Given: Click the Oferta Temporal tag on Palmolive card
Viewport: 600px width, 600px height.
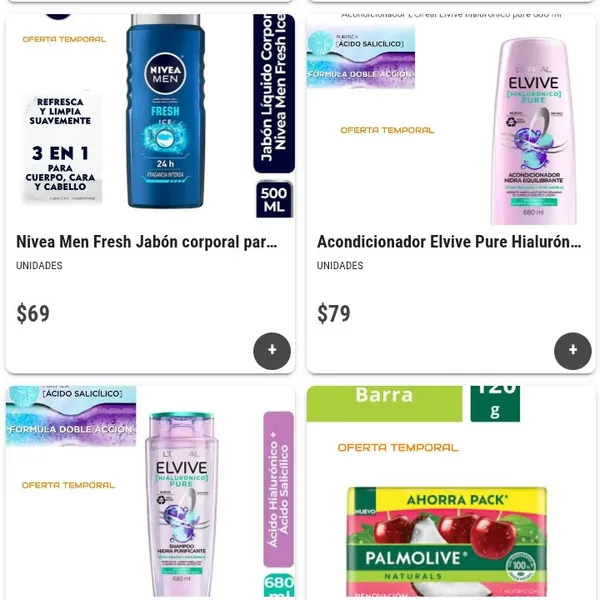Looking at the screenshot, I should click(x=398, y=447).
